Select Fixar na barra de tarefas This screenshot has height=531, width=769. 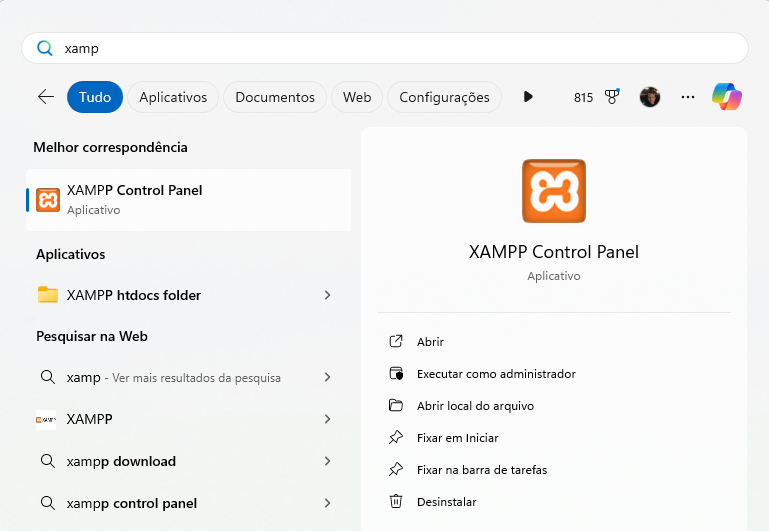(x=482, y=470)
